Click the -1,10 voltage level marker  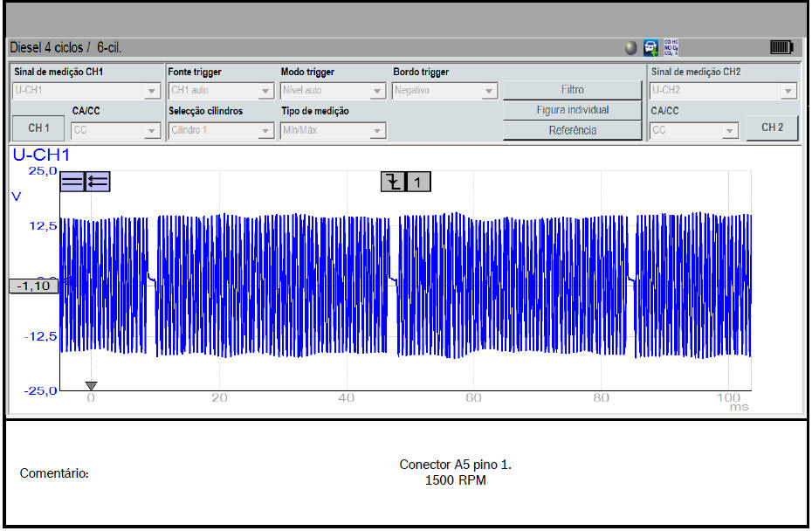[34, 286]
